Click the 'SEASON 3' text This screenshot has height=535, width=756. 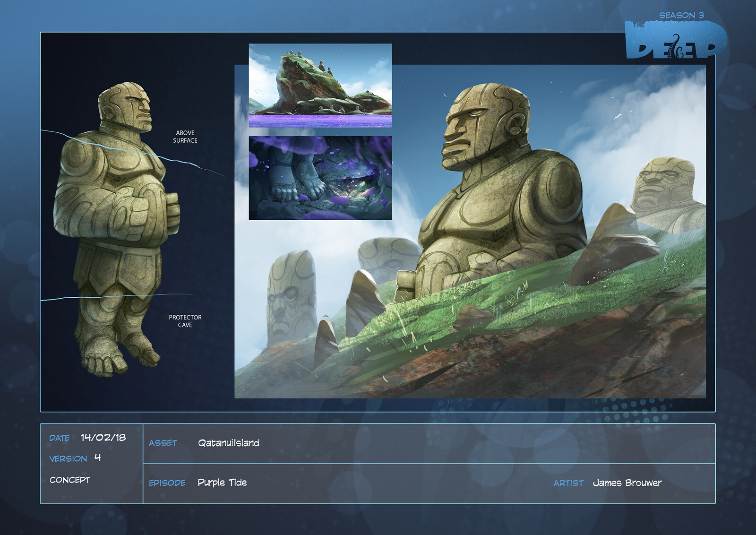[681, 16]
